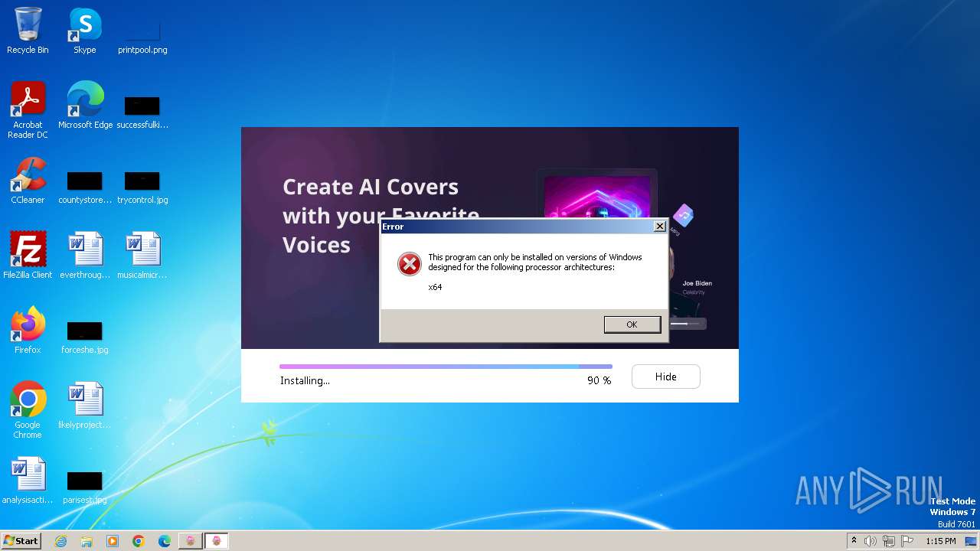Select the analysisacti... Word document icon
This screenshot has height=551, width=980.
28,481
